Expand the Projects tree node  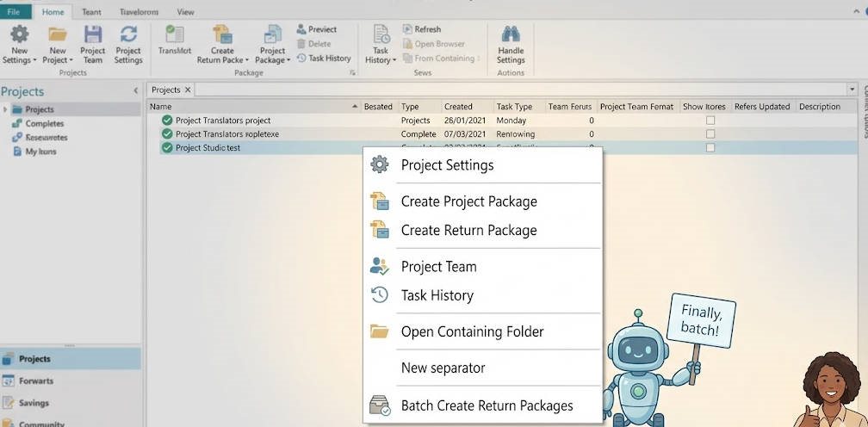coord(5,109)
